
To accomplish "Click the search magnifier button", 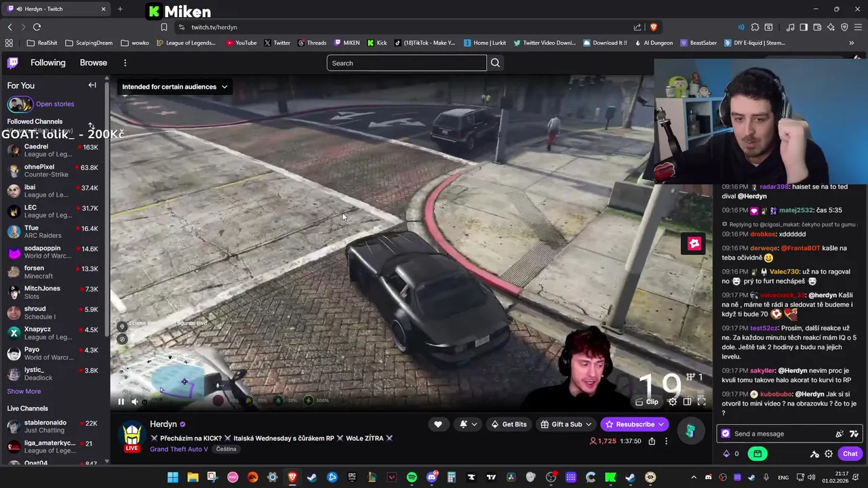I will pyautogui.click(x=495, y=63).
